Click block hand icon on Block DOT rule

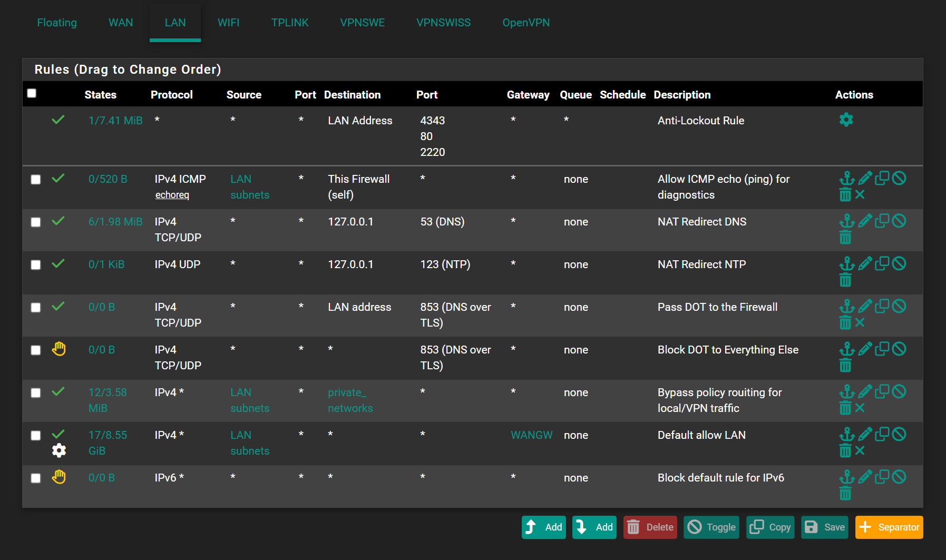click(59, 349)
